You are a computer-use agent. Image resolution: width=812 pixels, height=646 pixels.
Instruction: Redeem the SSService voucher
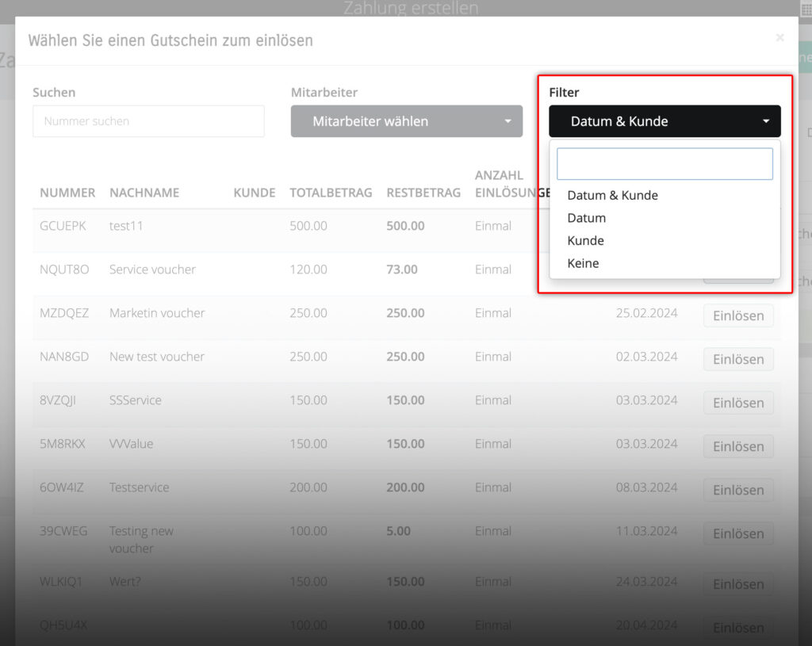click(x=737, y=403)
